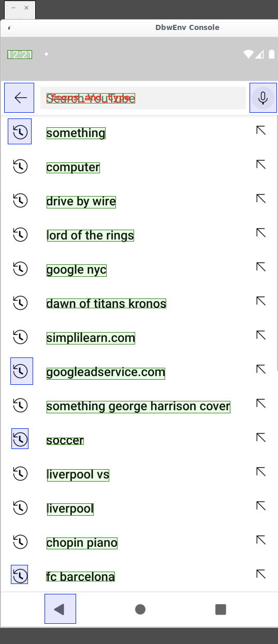Use arrow icon beside 'fc barcelona'
Screen dimensions: 278x644
(261, 574)
